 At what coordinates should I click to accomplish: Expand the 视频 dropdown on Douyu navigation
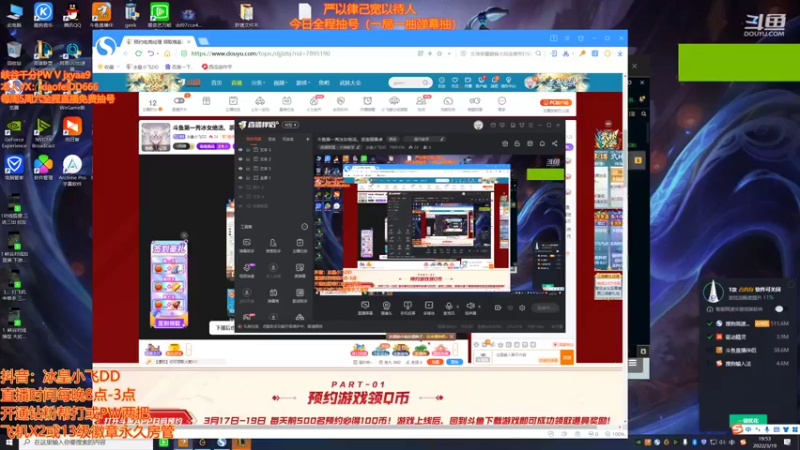pos(280,83)
